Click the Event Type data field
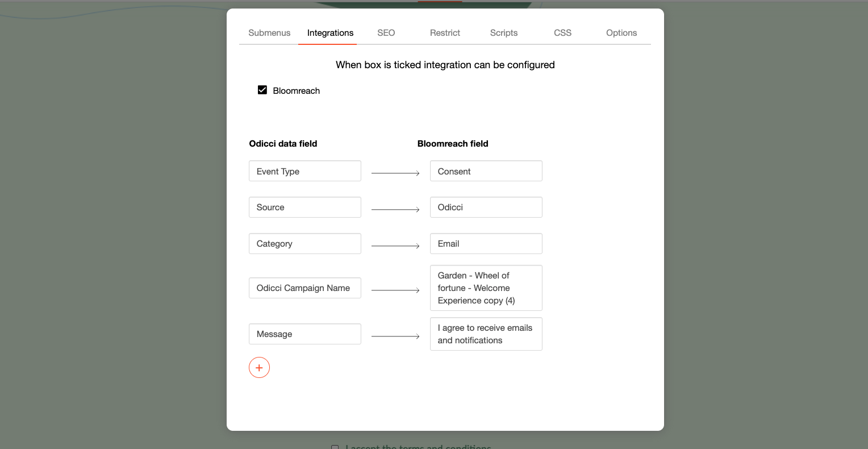This screenshot has height=449, width=868. click(x=304, y=171)
